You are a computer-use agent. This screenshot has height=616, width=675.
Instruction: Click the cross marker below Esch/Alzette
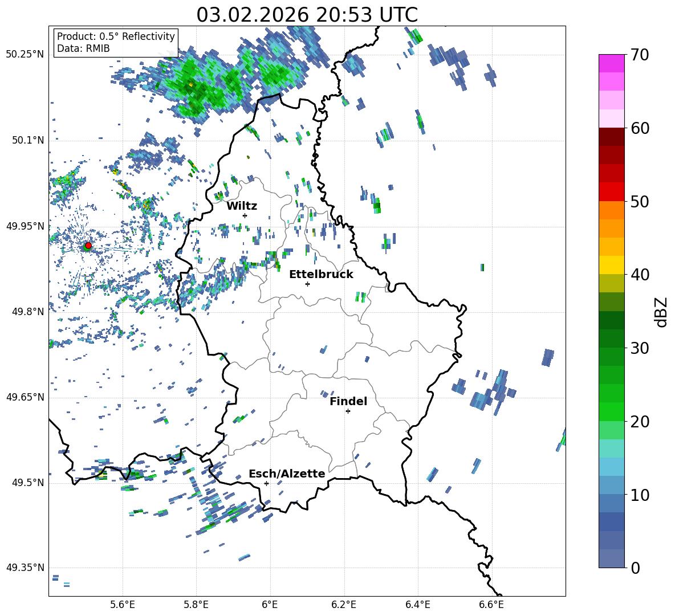[x=266, y=483]
